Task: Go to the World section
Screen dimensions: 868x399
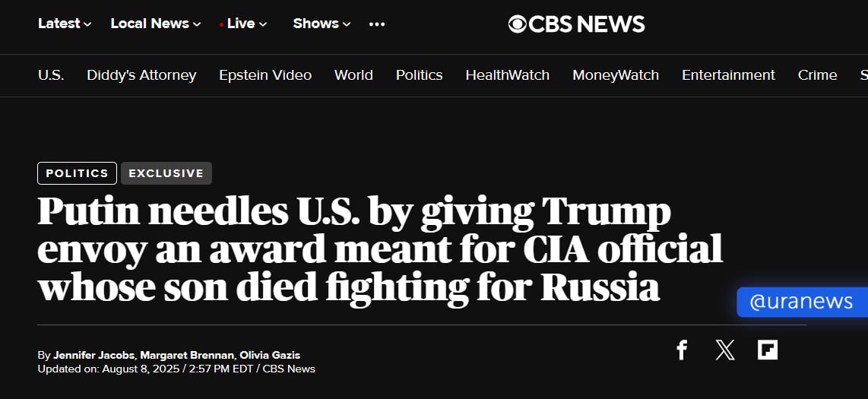Action: tap(353, 75)
